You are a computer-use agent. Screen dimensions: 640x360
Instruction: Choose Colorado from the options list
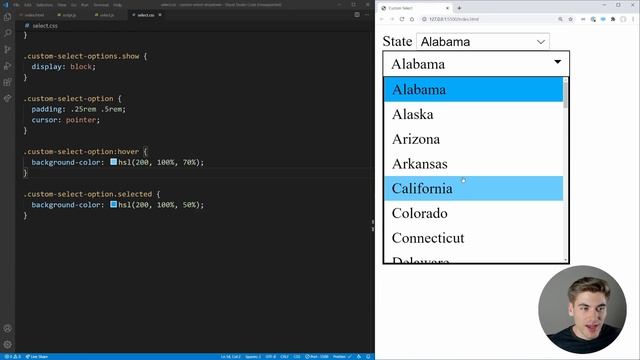click(473, 213)
